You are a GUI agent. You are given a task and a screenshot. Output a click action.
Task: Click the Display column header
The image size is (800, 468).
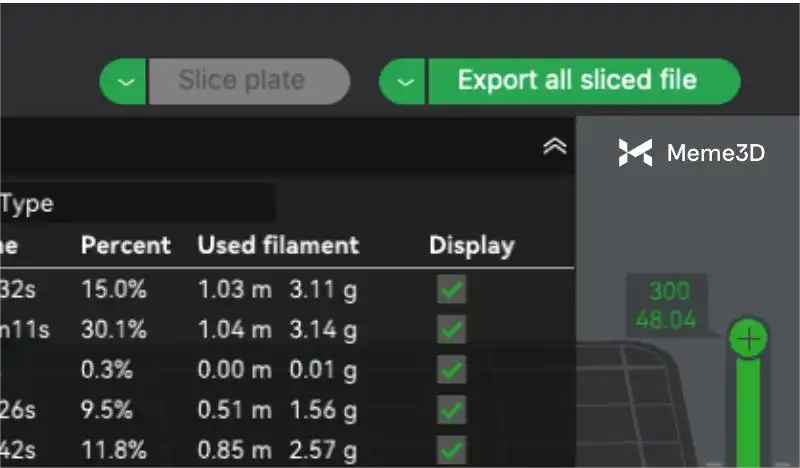pyautogui.click(x=472, y=245)
